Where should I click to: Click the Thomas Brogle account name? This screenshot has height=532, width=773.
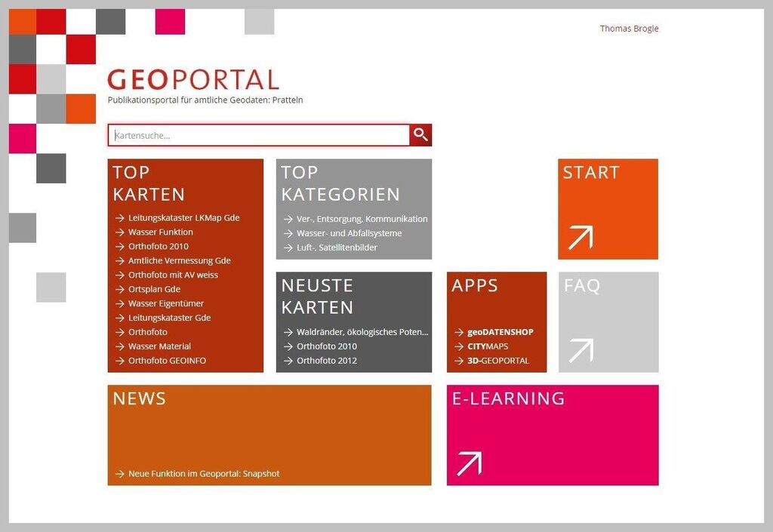629,28
